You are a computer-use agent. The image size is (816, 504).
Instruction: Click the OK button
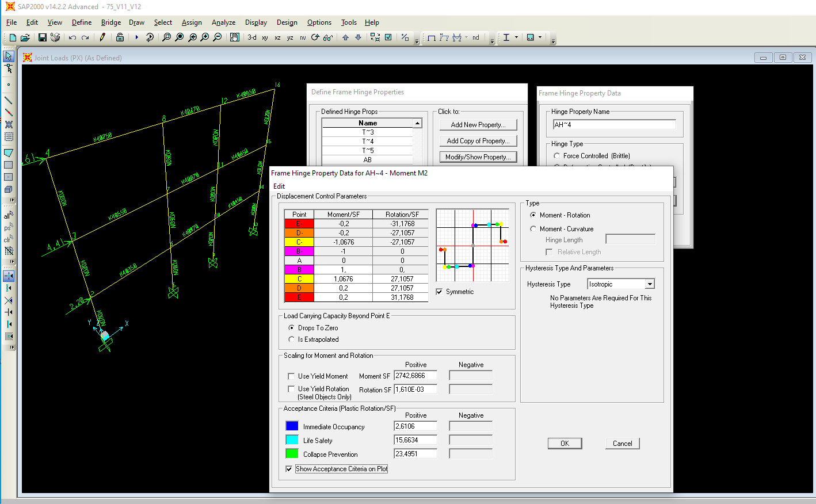(x=565, y=444)
